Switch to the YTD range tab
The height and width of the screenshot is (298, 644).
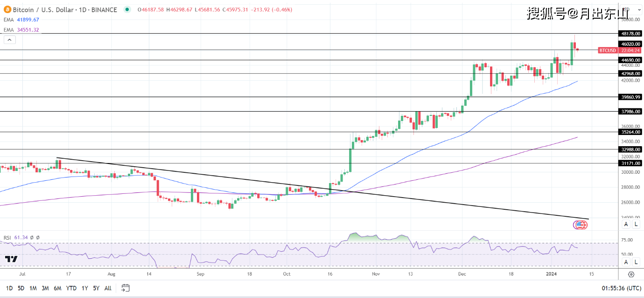point(71,288)
